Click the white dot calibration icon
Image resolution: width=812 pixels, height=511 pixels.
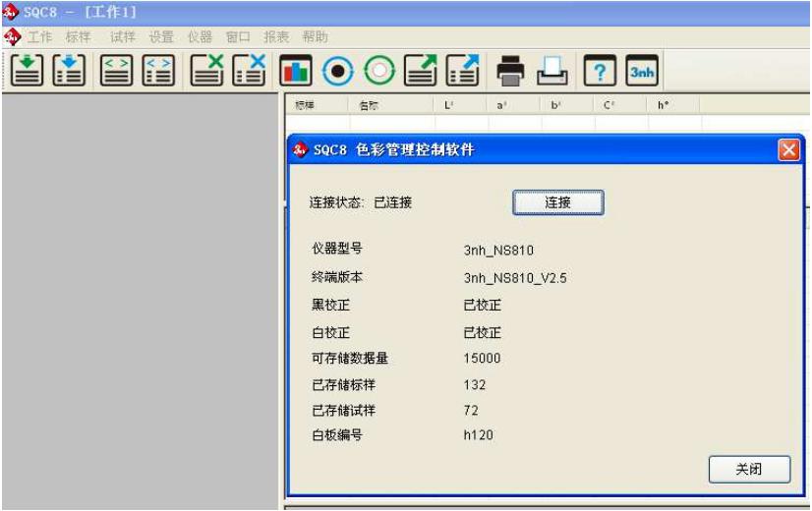coord(379,71)
